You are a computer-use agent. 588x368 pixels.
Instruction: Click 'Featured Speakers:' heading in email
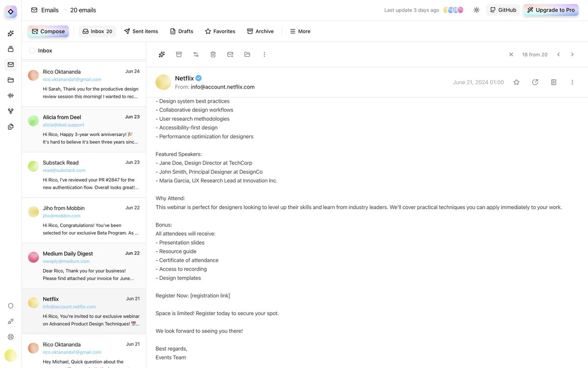(179, 154)
